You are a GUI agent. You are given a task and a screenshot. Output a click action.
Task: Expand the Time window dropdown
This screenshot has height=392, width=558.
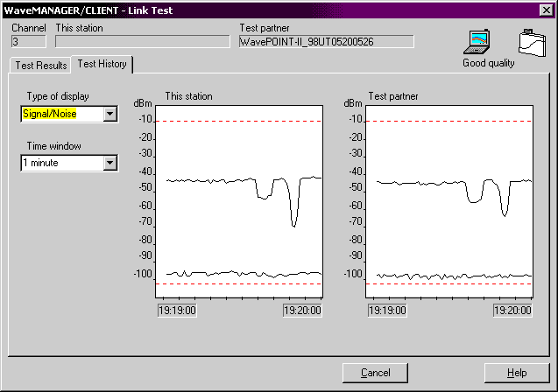[109, 163]
